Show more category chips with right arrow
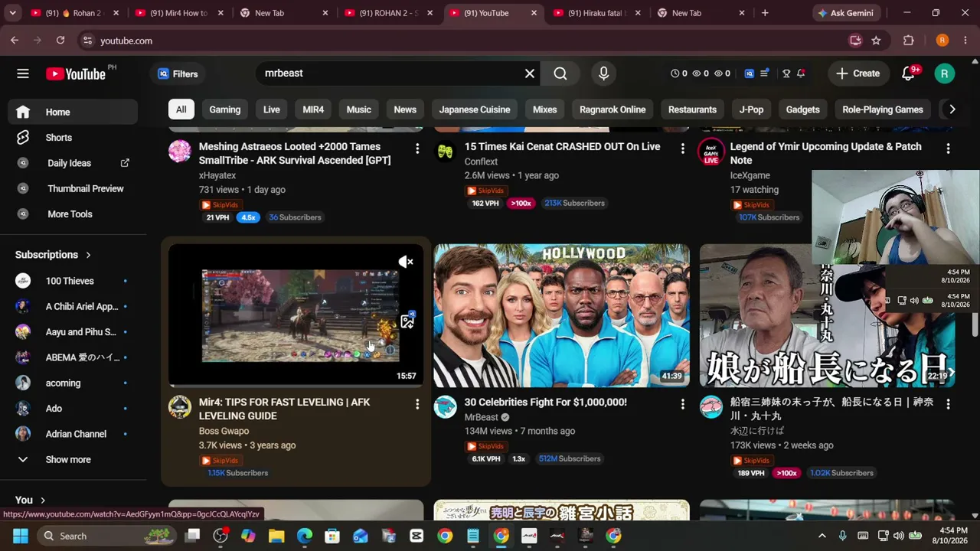 [952, 109]
